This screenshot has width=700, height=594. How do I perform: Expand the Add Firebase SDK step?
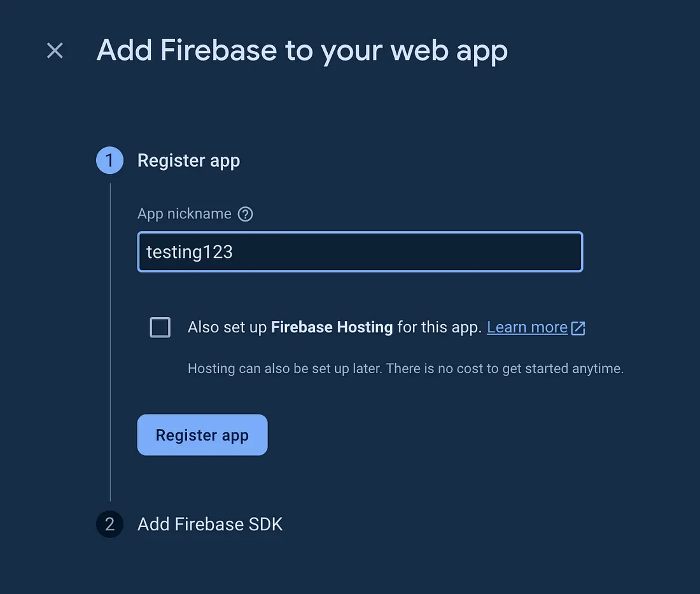pyautogui.click(x=210, y=524)
